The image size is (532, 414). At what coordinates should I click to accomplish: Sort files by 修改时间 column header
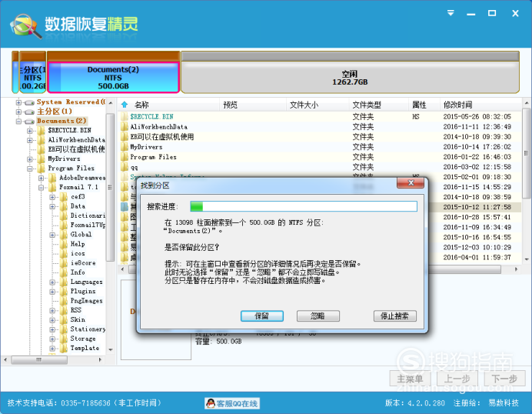pyautogui.click(x=457, y=105)
